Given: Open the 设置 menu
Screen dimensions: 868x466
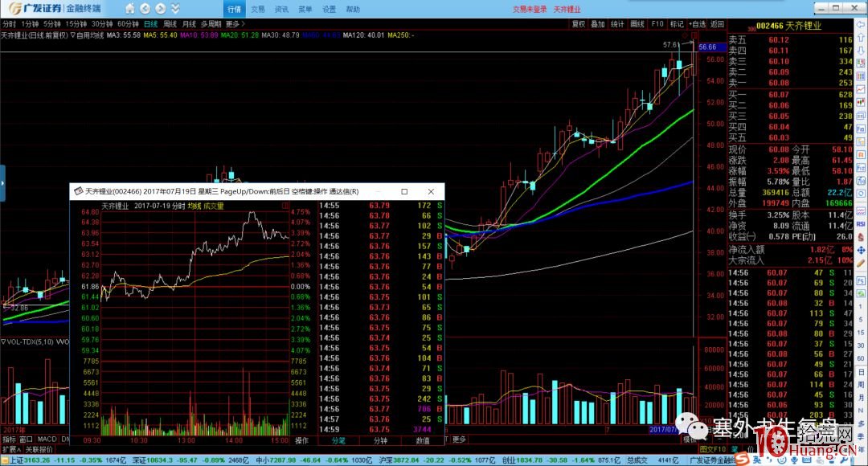Looking at the screenshot, I should pyautogui.click(x=330, y=10).
